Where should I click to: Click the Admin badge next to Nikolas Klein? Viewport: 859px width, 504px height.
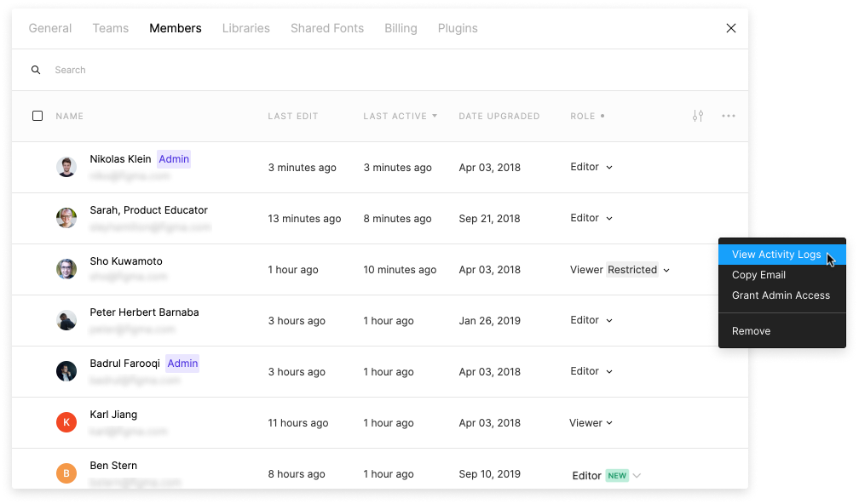(x=173, y=158)
